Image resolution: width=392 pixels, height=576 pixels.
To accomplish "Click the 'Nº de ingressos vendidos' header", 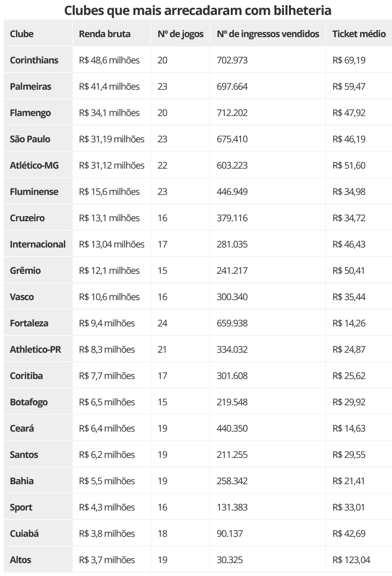I will (x=268, y=34).
